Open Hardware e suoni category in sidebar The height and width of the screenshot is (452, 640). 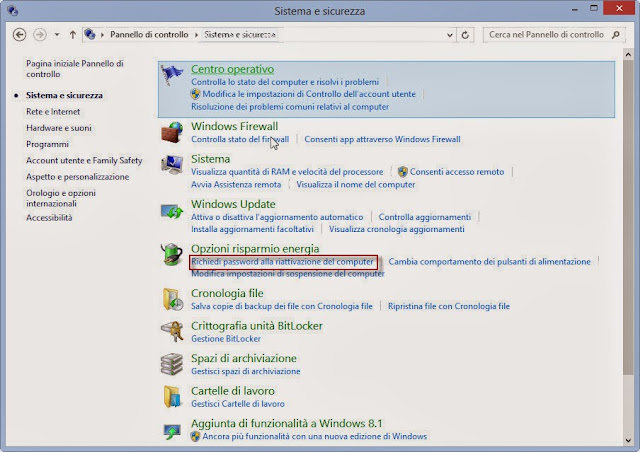pyautogui.click(x=59, y=128)
